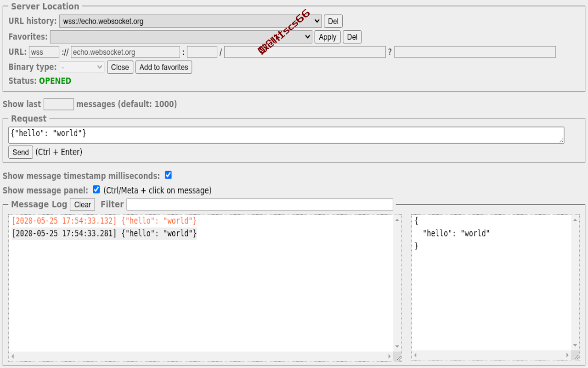Click the message panel scrollbar up arrow
Viewport: 588px width, 368px height.
tap(575, 220)
